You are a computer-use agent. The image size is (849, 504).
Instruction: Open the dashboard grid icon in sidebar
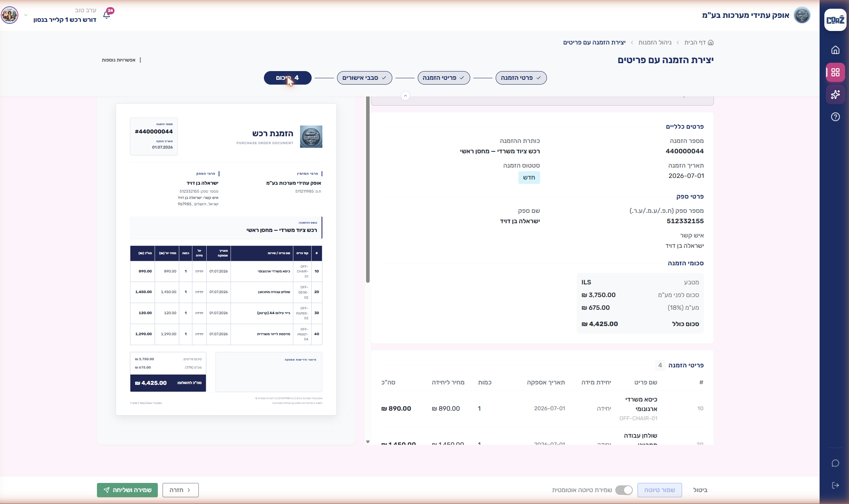[835, 72]
